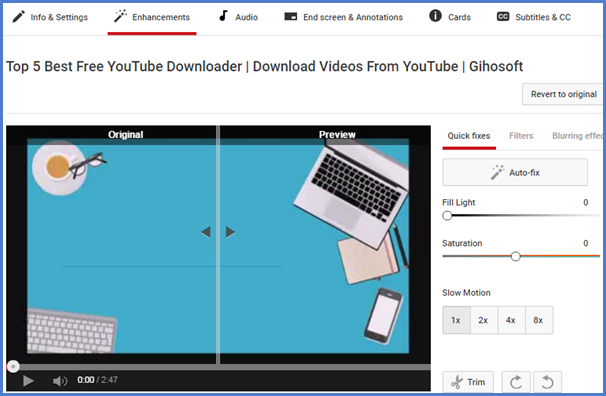Click the Saturation value 0
This screenshot has height=396, width=606.
[x=586, y=243]
